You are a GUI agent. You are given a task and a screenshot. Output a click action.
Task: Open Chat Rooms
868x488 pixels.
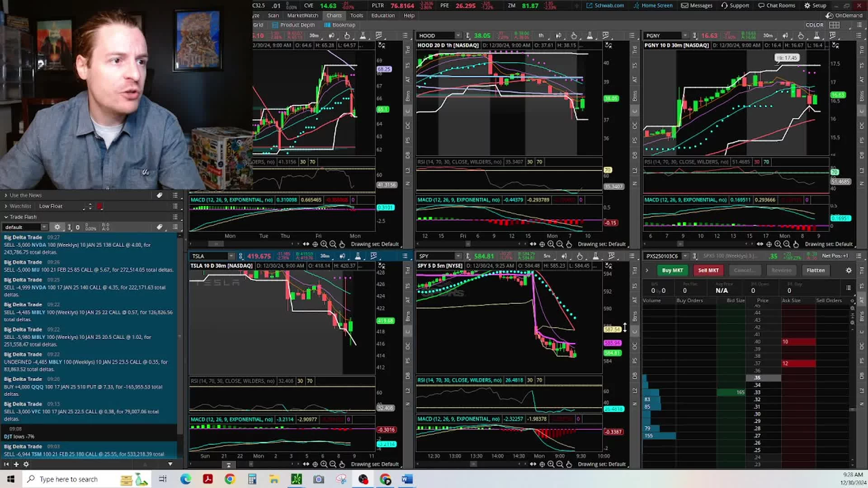pyautogui.click(x=777, y=5)
